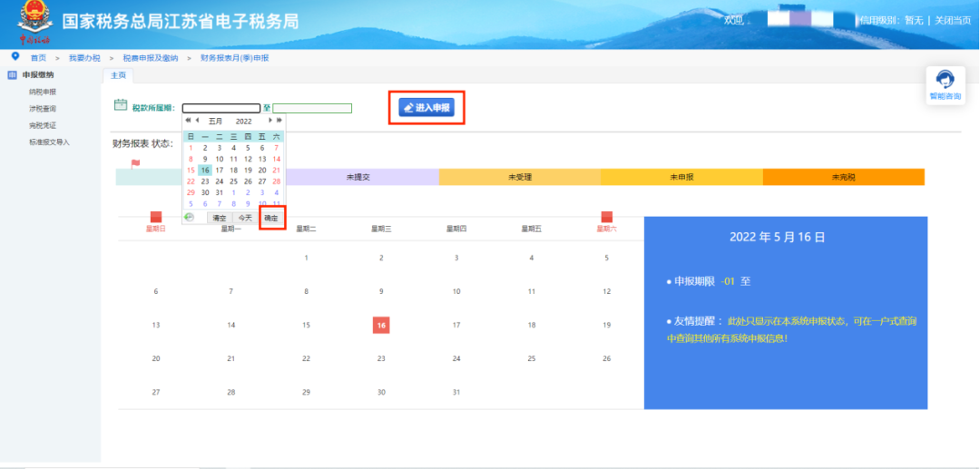Click the 进入申报 button

click(x=426, y=107)
